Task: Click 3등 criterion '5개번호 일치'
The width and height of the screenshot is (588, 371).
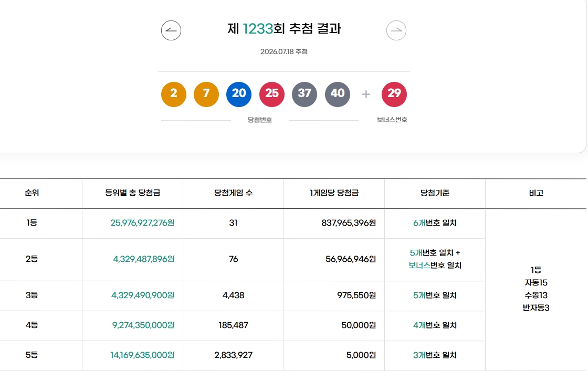Action: point(435,295)
